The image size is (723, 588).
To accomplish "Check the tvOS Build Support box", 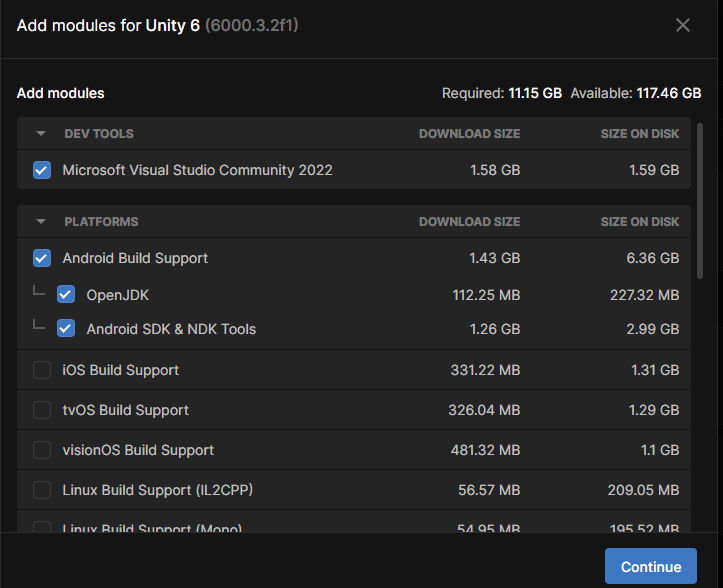I will [x=42, y=410].
